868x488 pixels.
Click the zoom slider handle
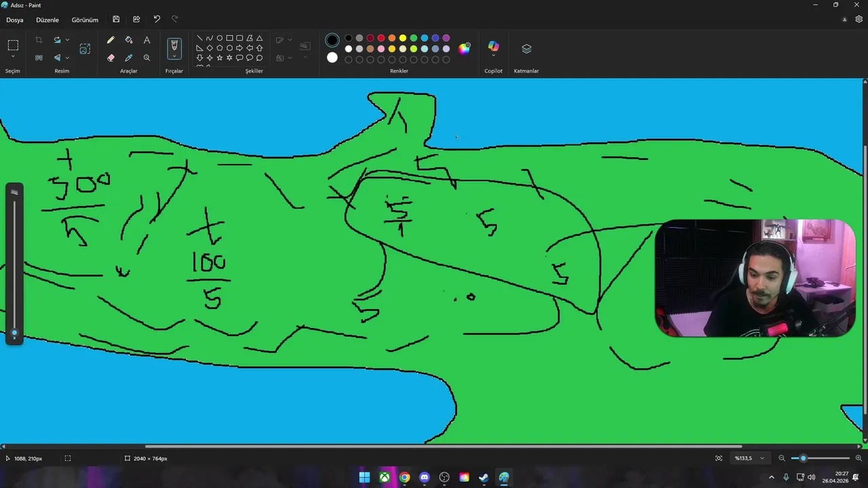[803, 458]
